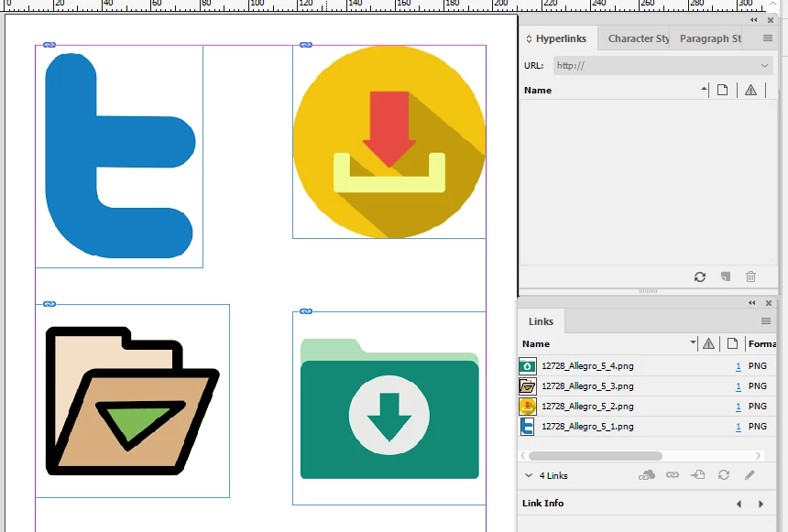The height and width of the screenshot is (532, 788).
Task: Click the panel divider grip below Hyperlinks
Action: point(648,291)
